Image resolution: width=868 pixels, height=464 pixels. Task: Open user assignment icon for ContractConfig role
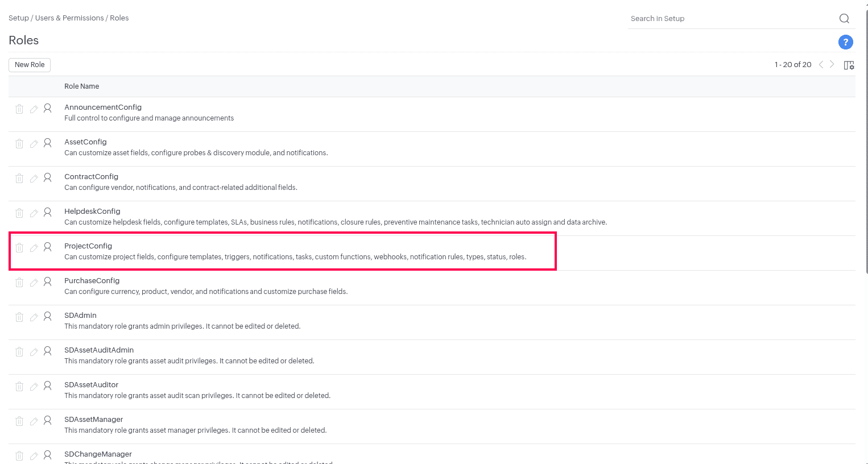[x=48, y=177]
